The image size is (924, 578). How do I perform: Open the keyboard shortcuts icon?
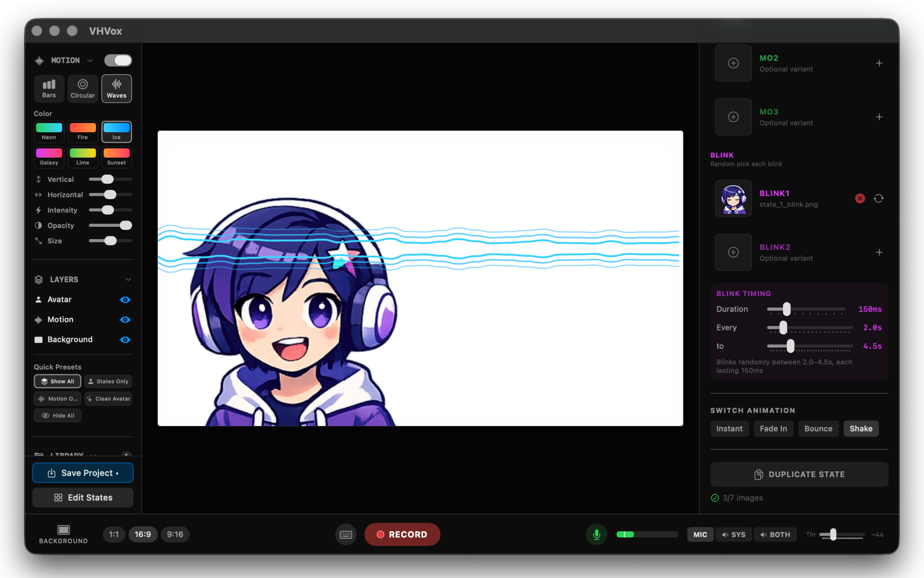[346, 534]
